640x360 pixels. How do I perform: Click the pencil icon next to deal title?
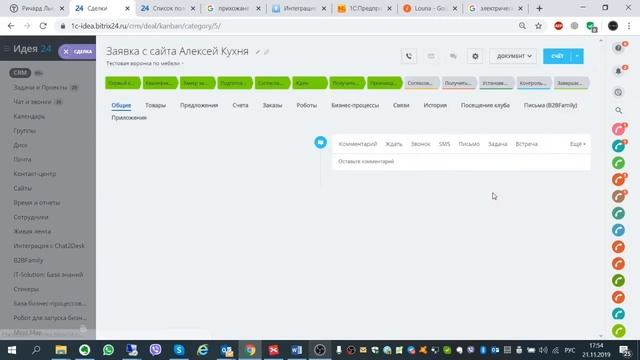[x=258, y=52]
